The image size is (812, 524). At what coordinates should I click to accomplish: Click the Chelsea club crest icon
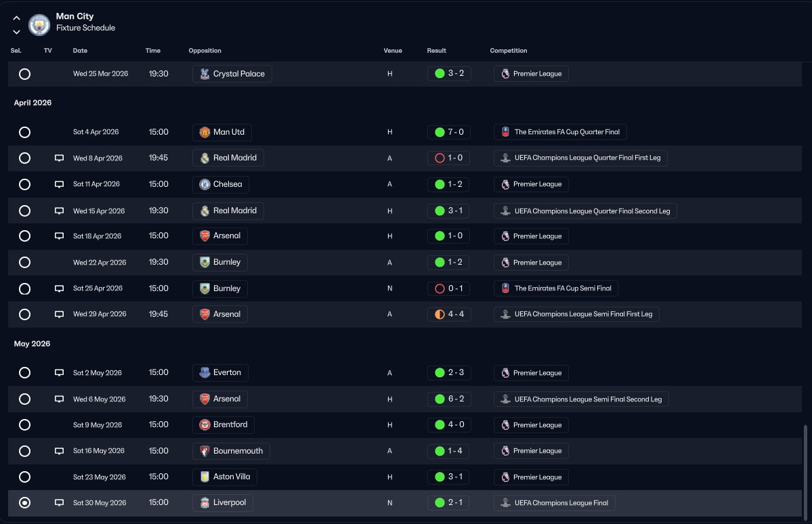205,184
